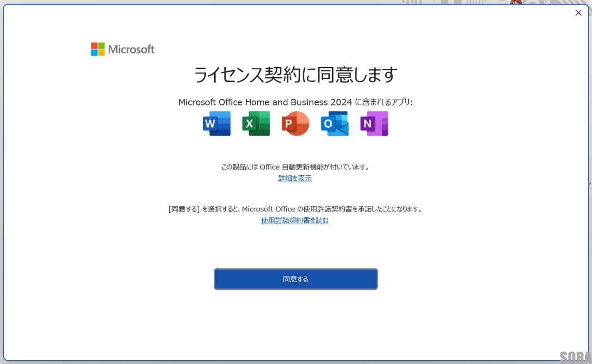
Task: Click the Office Home and Business 2024 text
Action: [265, 102]
